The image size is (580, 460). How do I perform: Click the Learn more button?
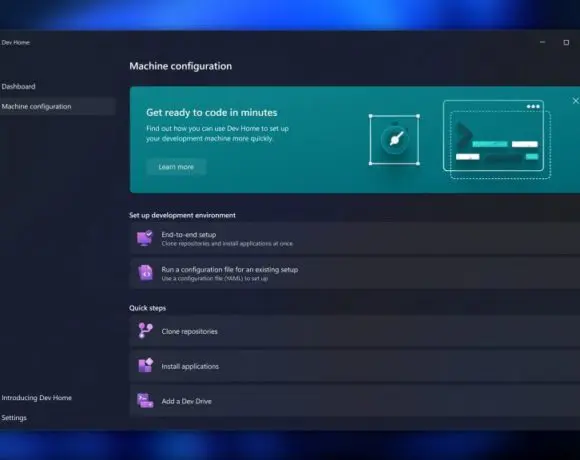(176, 167)
